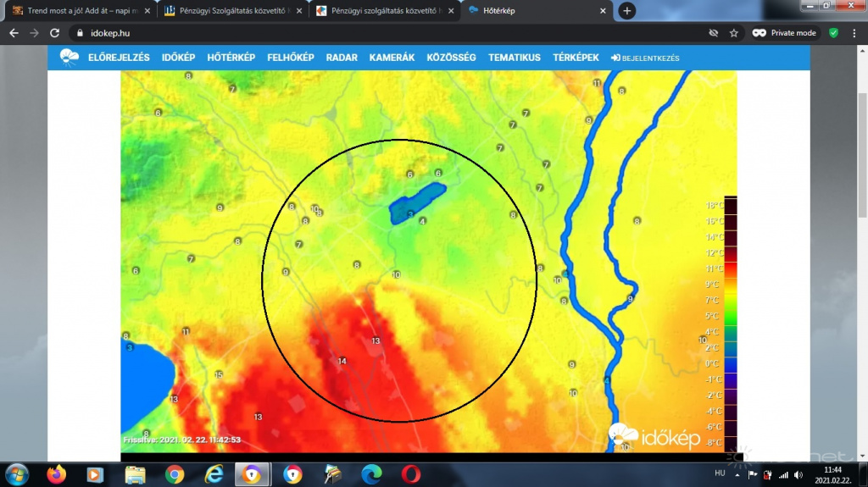The width and height of the screenshot is (868, 487).
Task: Close the Hőtérkép browser tab
Action: click(604, 11)
